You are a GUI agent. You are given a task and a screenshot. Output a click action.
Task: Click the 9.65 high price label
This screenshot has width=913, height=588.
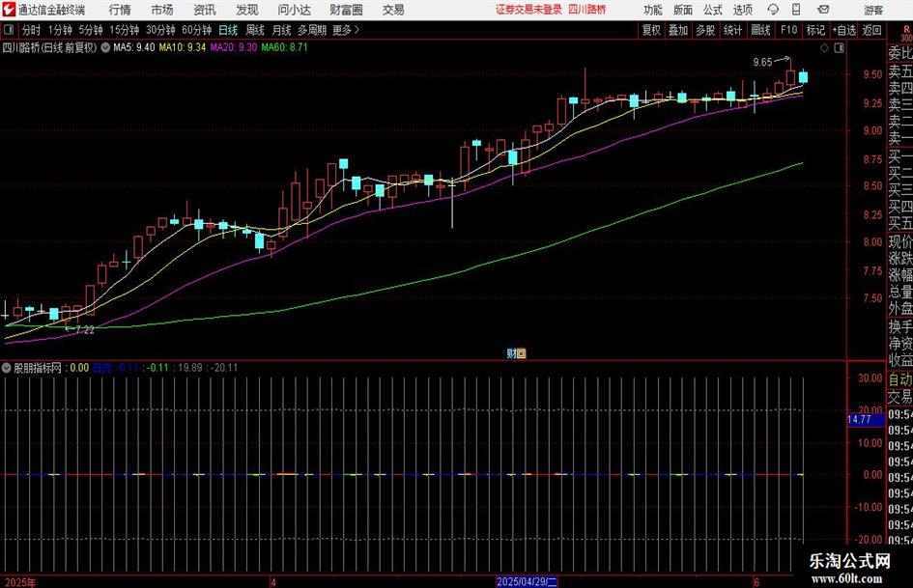pos(762,63)
